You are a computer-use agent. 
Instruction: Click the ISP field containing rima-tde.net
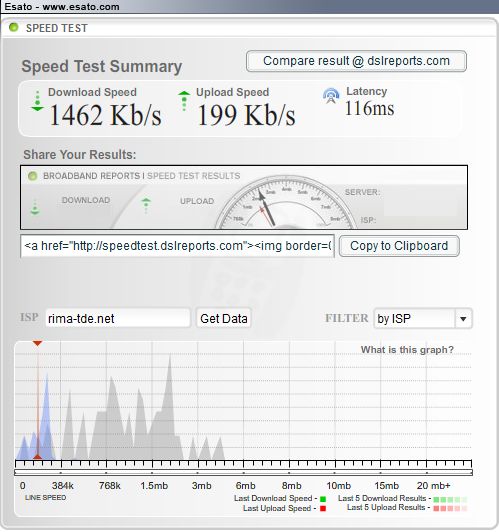118,318
